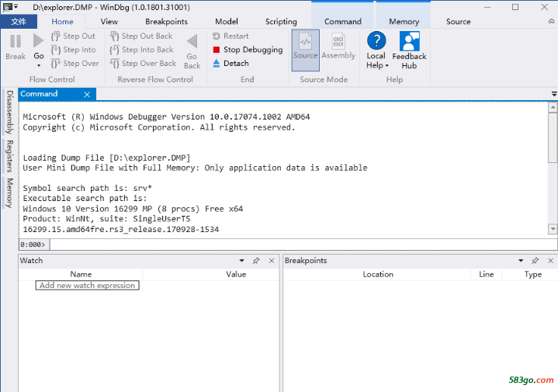Close the Watch panel

[x=272, y=261]
